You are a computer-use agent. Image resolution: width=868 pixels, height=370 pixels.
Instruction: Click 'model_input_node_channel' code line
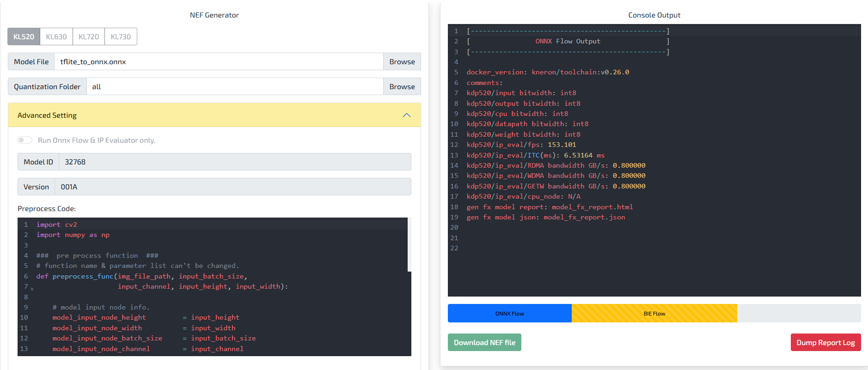(148, 349)
